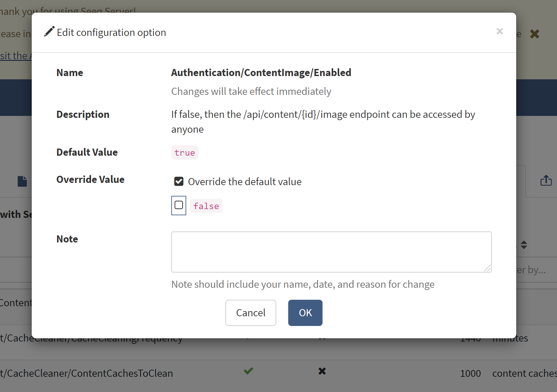The image size is (557, 392).
Task: Click the green checkmark in ContentCachesToClean row
Action: click(x=248, y=371)
